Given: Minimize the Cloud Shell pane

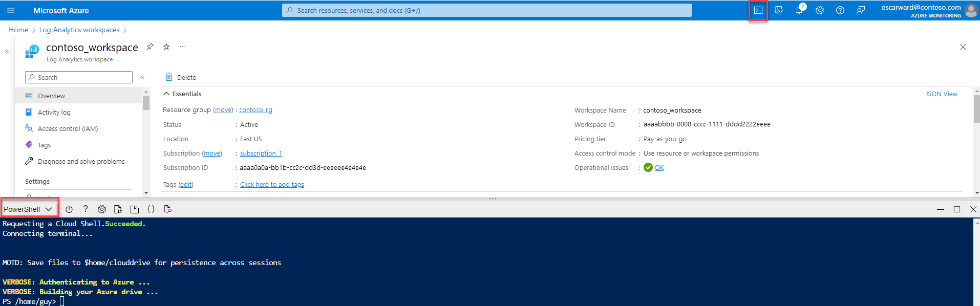Looking at the screenshot, I should coord(941,209).
